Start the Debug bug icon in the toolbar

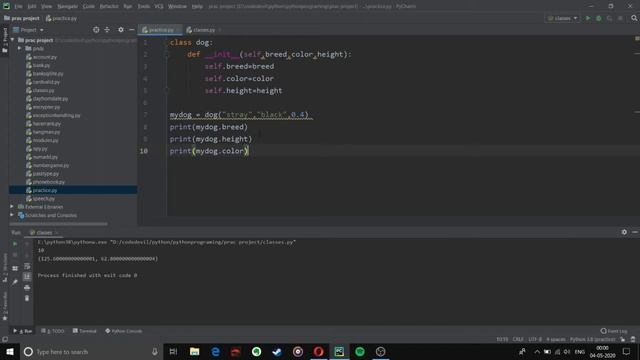click(599, 18)
